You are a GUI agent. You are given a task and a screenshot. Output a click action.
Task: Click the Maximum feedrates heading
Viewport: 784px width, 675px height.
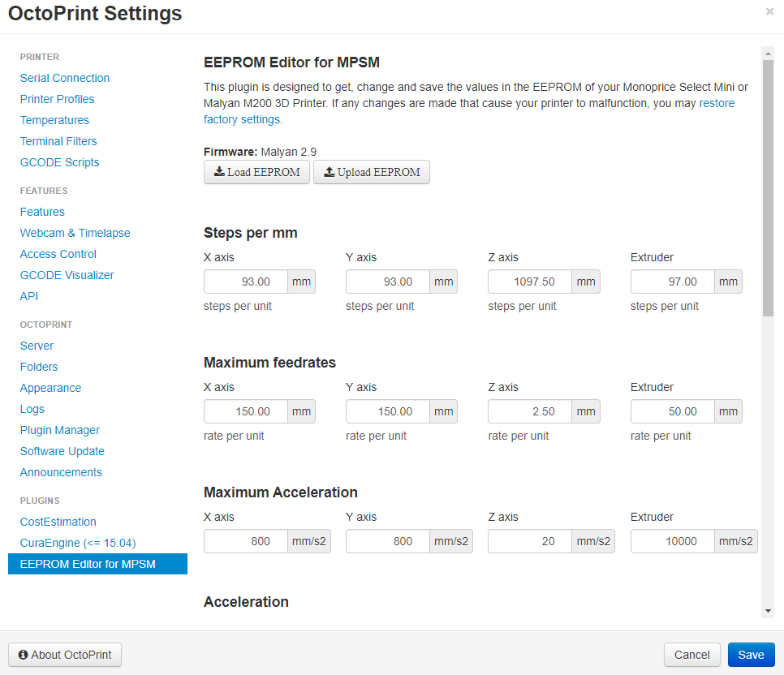click(x=269, y=363)
